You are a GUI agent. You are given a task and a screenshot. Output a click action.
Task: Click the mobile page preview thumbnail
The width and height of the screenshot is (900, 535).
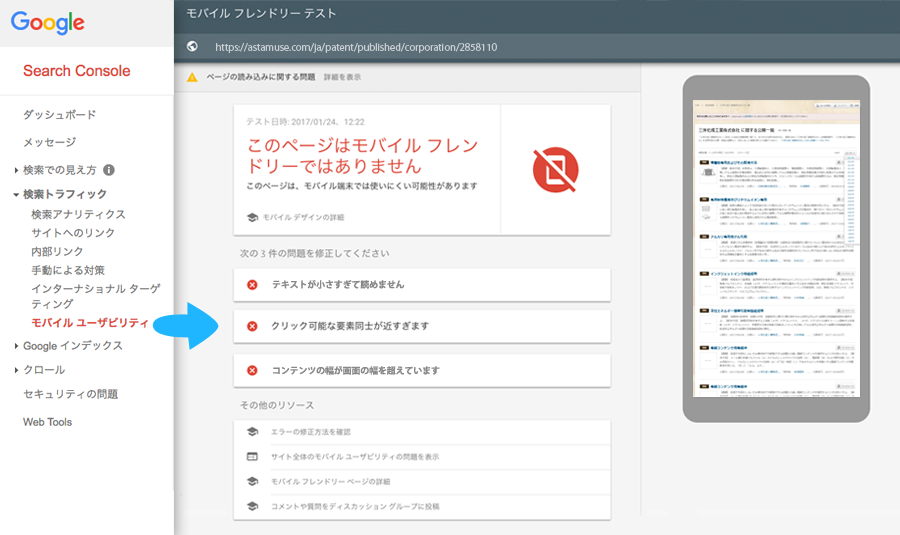[776, 249]
